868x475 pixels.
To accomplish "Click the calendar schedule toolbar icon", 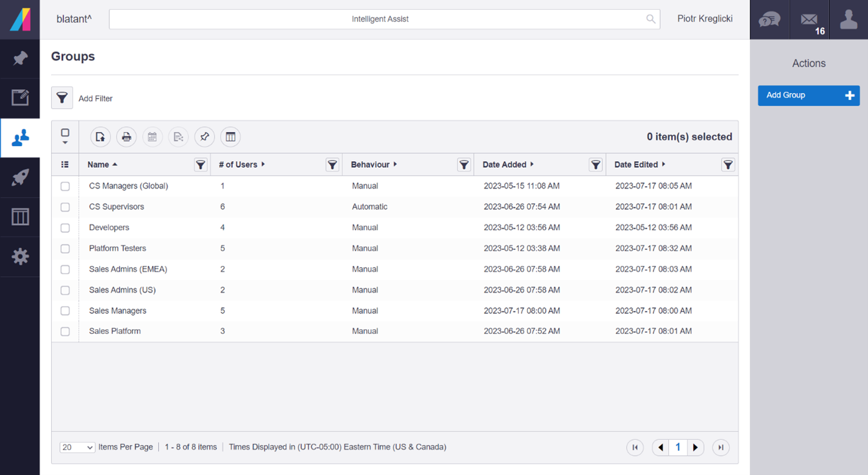I will [x=153, y=137].
